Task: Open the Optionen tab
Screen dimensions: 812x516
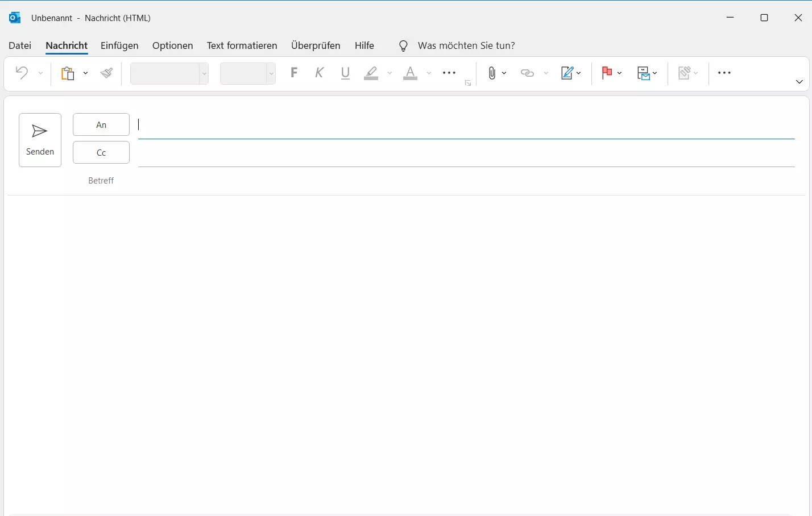Action: [x=173, y=45]
